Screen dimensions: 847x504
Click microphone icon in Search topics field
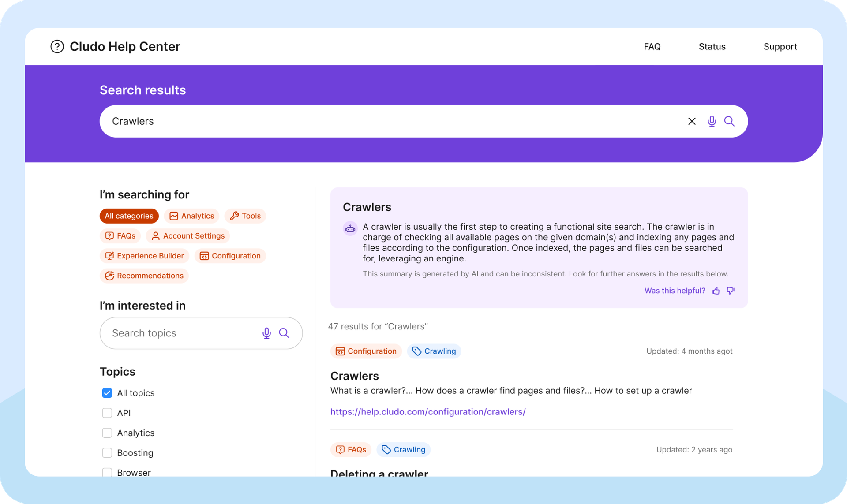tap(266, 333)
